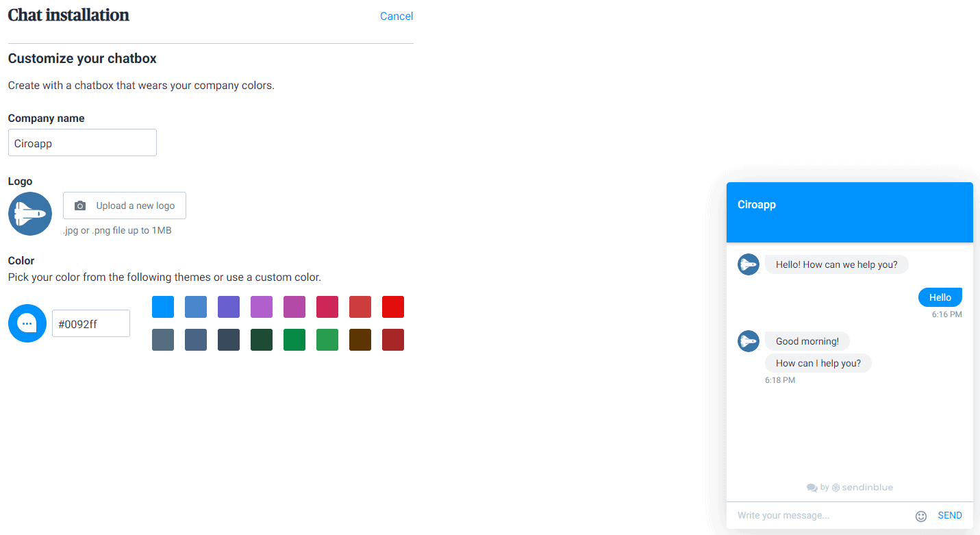Choose the dark forest green swatch

click(x=262, y=340)
